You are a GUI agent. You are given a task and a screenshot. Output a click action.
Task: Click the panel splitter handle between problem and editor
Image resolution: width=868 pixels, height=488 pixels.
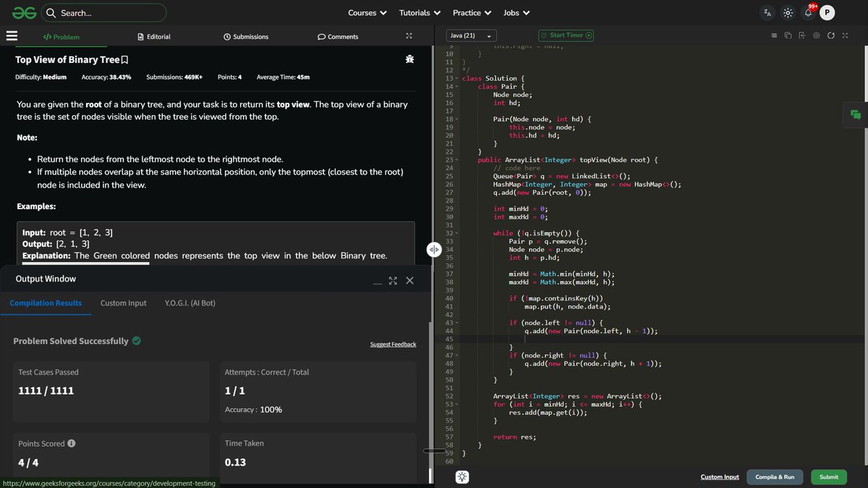click(x=434, y=249)
